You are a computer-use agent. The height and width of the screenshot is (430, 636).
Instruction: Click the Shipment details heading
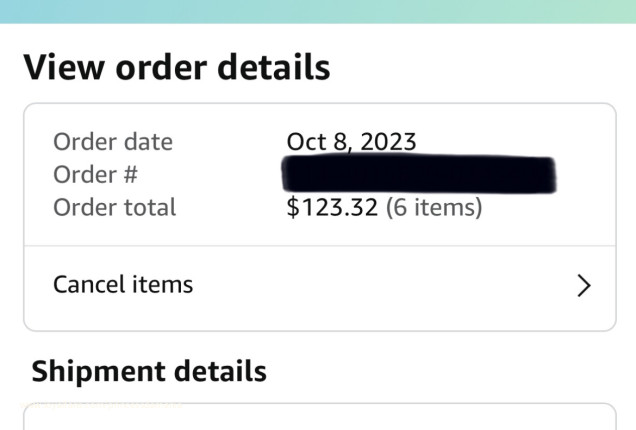coord(149,371)
